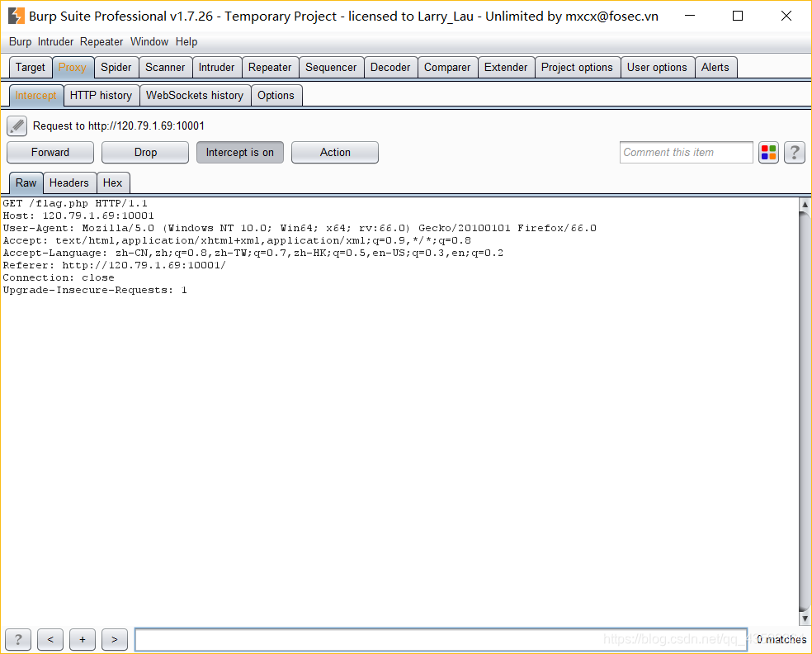Forward the intercepted request
Viewport: 812px width, 654px height.
50,153
